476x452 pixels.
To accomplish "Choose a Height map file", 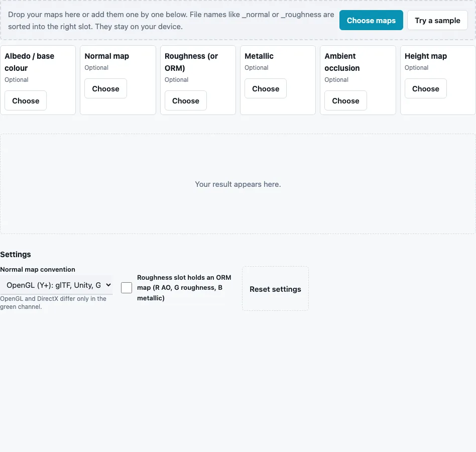I will pos(426,88).
